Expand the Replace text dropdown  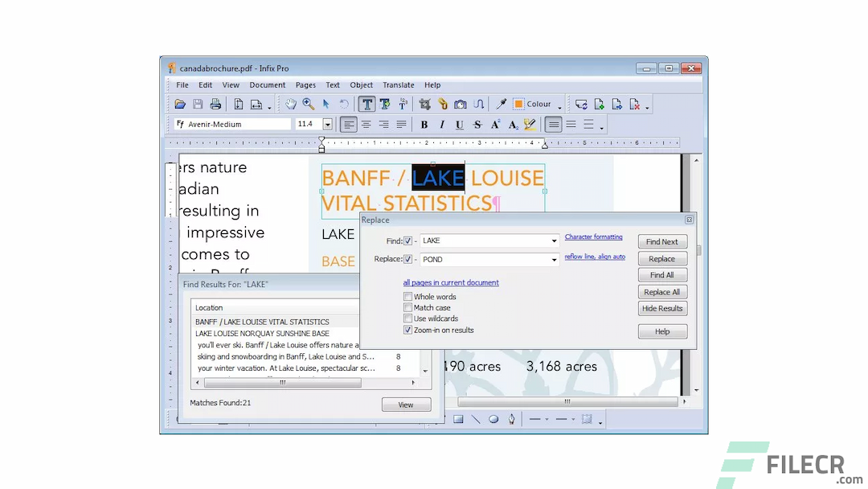pyautogui.click(x=555, y=259)
